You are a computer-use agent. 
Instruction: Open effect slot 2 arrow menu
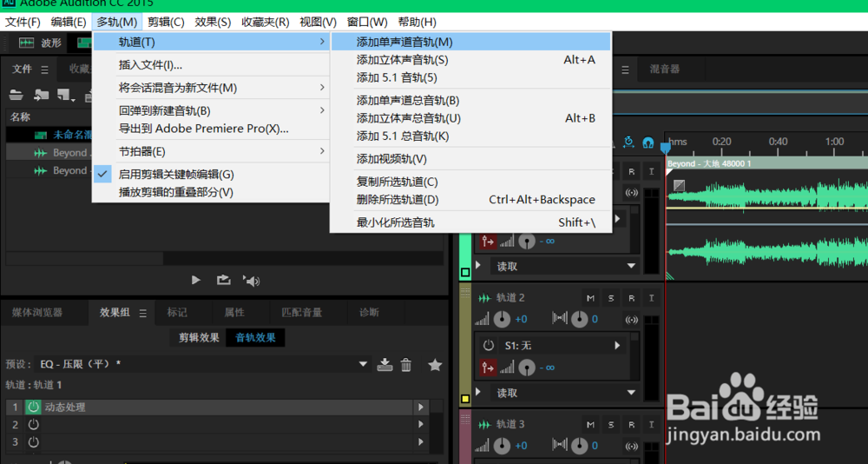[x=421, y=425]
